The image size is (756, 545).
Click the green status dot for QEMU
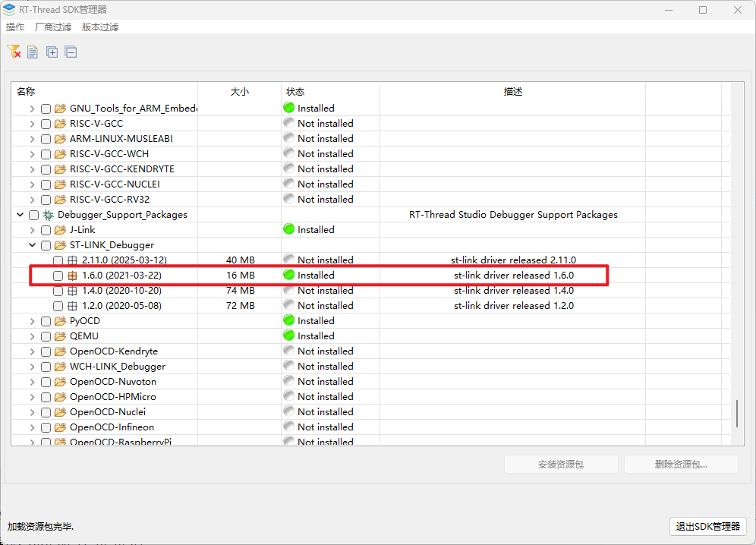tap(288, 336)
